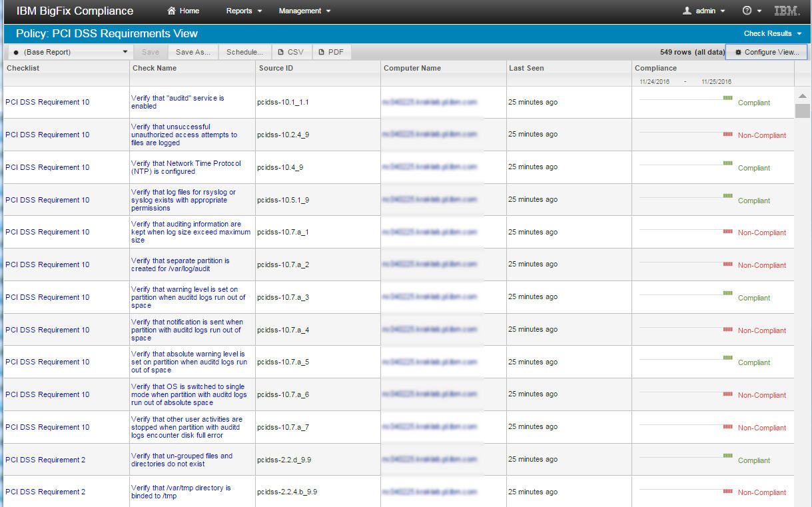
Task: Open the help menu arrow
Action: coord(759,11)
